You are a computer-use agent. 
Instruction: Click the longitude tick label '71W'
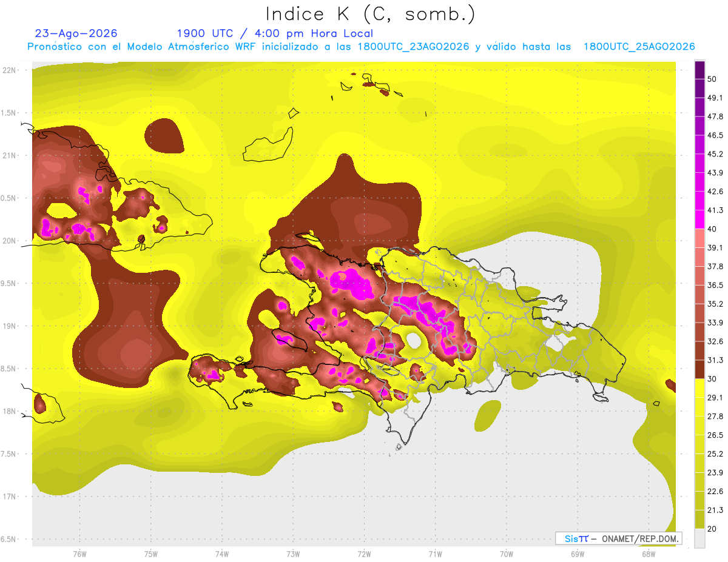pos(435,554)
